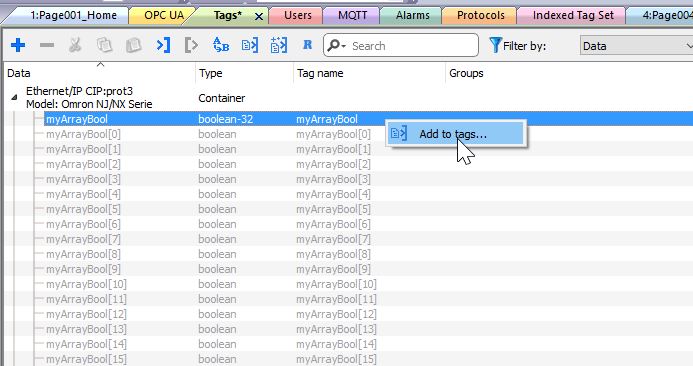
Task: Click the funnel filter icon
Action: pyautogui.click(x=495, y=45)
